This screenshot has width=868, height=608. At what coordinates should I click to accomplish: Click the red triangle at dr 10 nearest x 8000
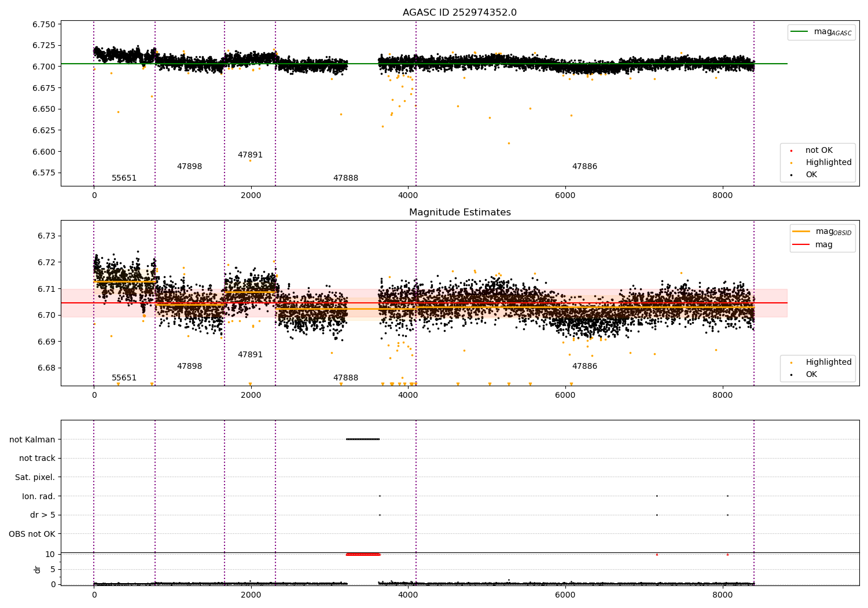pos(727,554)
